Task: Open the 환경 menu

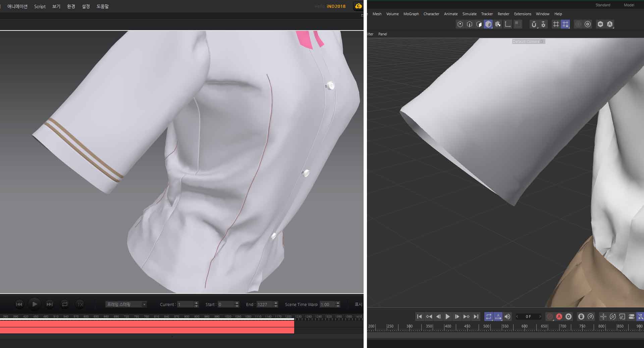Action: point(71,6)
